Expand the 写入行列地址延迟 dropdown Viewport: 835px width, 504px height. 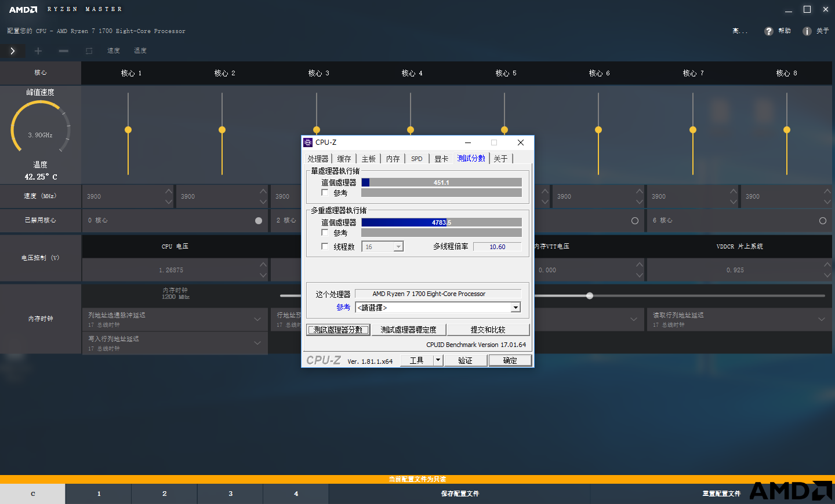pyautogui.click(x=257, y=343)
